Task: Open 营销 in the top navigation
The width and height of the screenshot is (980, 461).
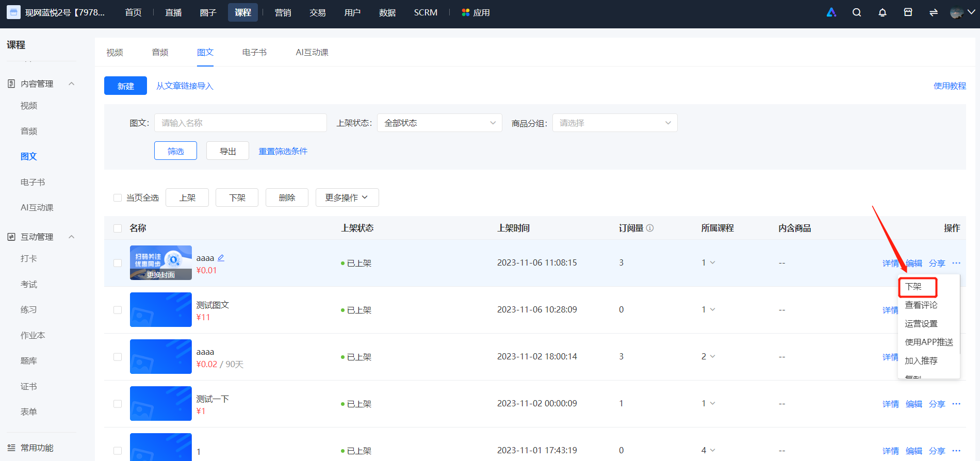Action: [283, 12]
